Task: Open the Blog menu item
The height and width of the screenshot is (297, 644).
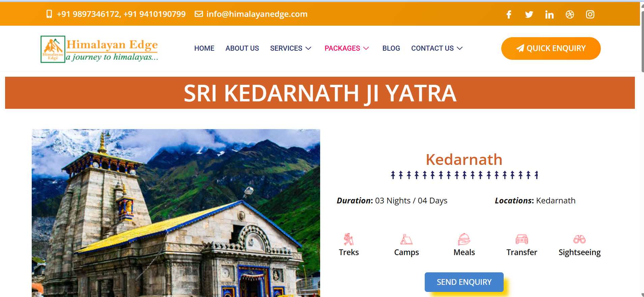Action: pyautogui.click(x=391, y=48)
